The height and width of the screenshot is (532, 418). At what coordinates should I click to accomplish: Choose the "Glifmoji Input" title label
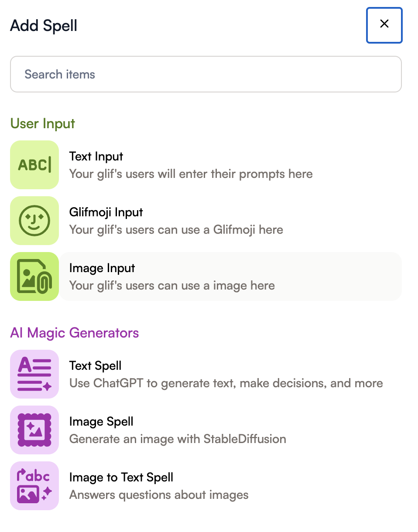pos(106,212)
